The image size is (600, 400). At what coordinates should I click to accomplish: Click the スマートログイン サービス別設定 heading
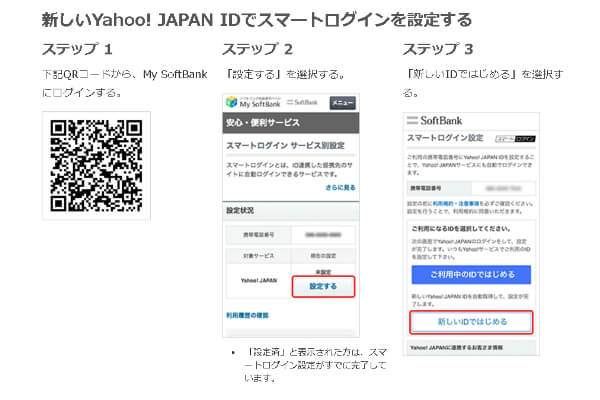(x=285, y=145)
